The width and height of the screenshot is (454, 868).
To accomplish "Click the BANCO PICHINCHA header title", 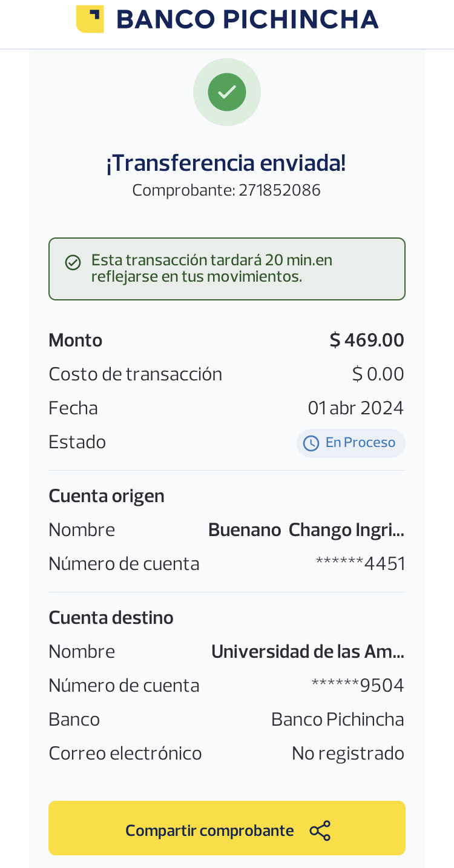I will coord(247,19).
